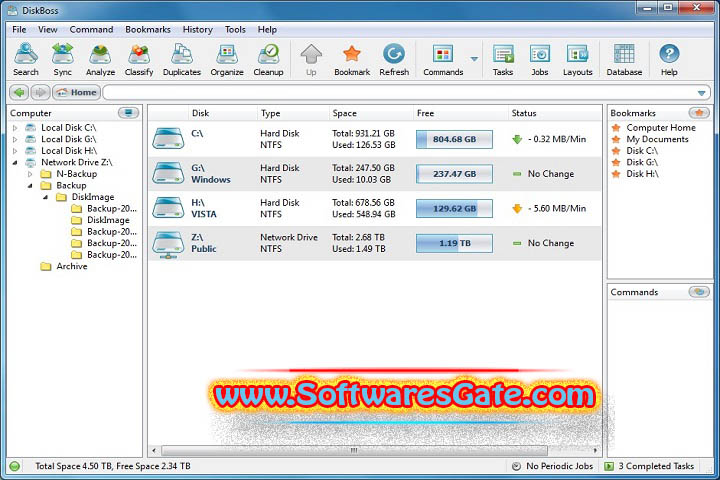The image size is (720, 480).
Task: Go back with the green arrow
Action: coord(19,92)
